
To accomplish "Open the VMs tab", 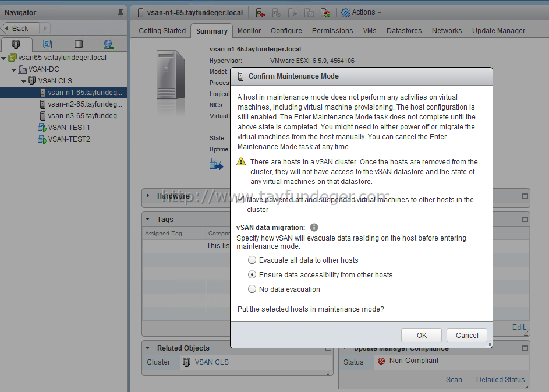I will [x=369, y=31].
